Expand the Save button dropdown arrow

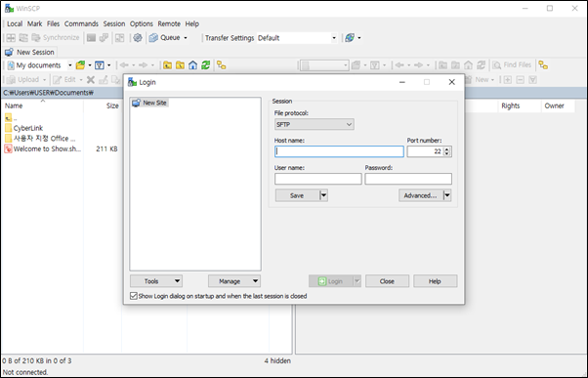click(x=323, y=195)
